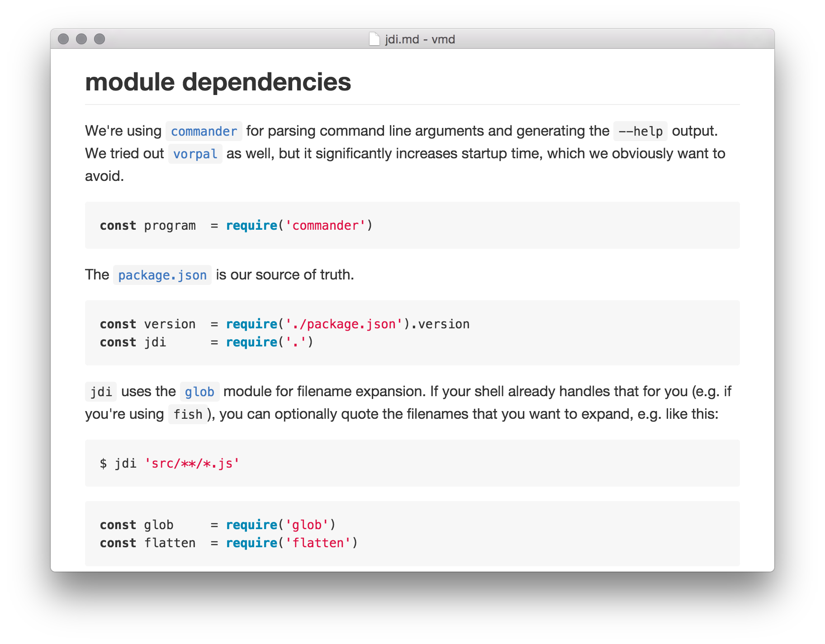Minimize the jdi.md window
This screenshot has height=644, width=825.
pos(81,39)
